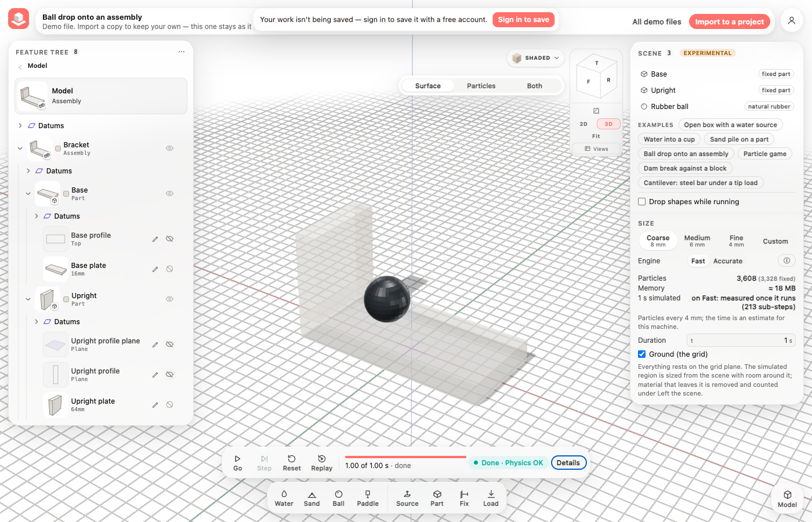
Task: Load Water into a cup example
Action: click(x=669, y=139)
